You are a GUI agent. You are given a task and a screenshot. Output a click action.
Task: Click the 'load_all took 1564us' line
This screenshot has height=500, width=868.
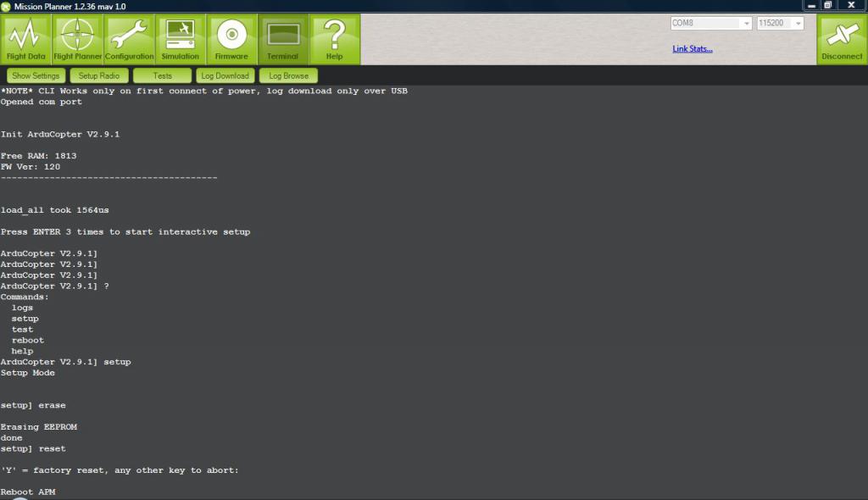(x=55, y=210)
